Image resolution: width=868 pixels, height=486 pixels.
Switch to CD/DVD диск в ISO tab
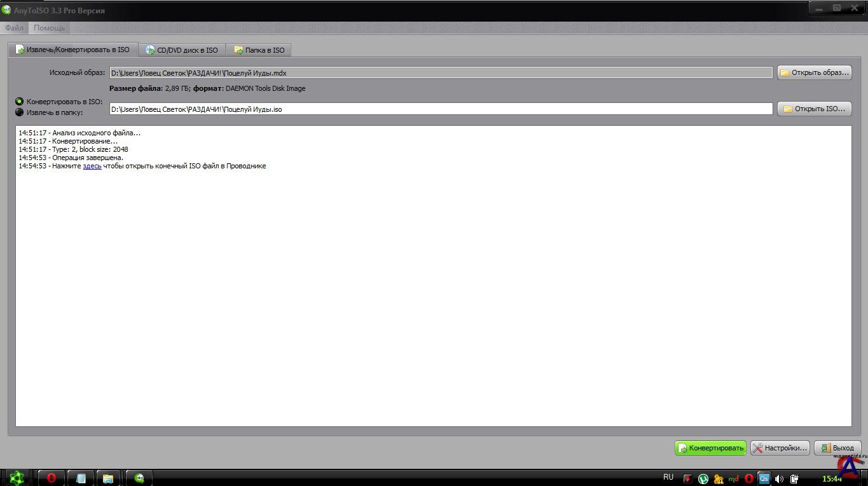click(182, 50)
